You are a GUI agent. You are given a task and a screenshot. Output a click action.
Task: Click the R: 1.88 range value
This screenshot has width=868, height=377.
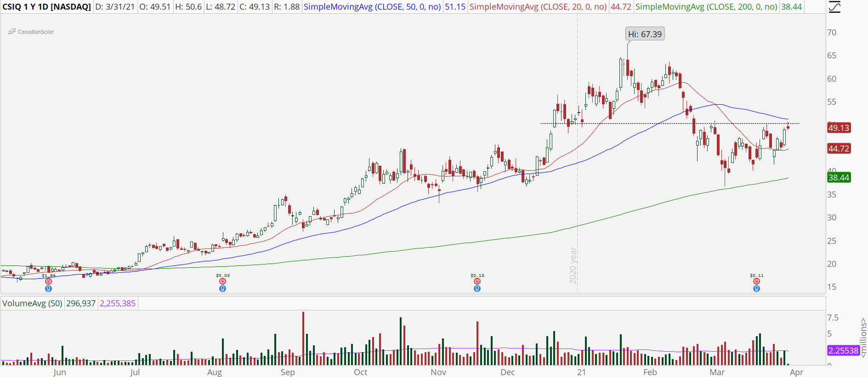(287, 7)
